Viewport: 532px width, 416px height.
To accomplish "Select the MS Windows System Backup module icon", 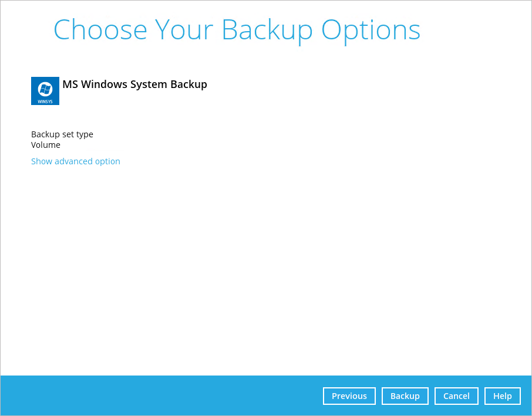I will pyautogui.click(x=45, y=90).
